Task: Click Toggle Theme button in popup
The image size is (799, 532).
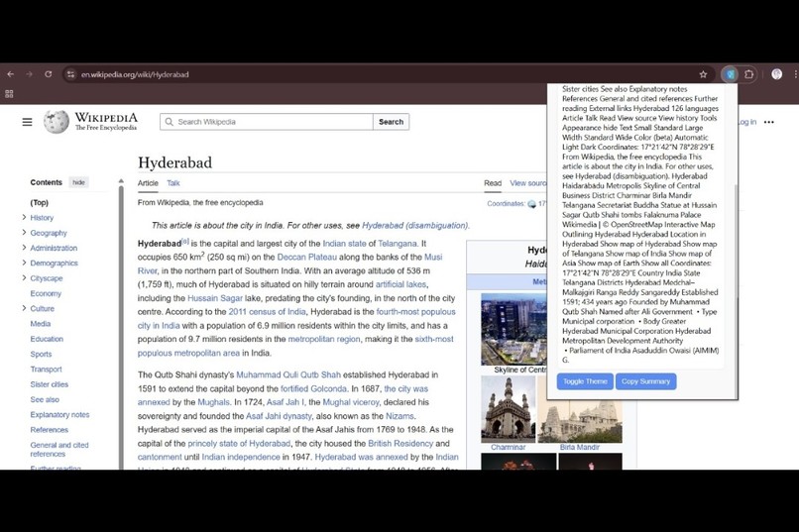Action: coord(585,381)
